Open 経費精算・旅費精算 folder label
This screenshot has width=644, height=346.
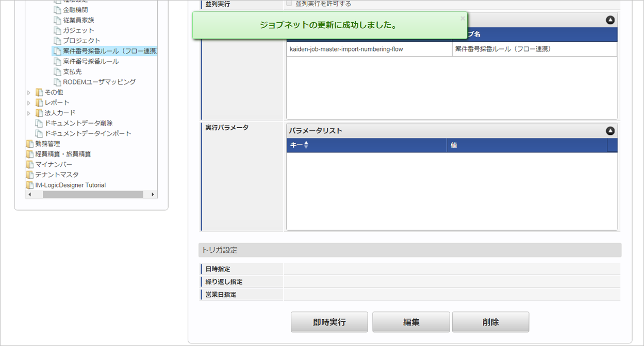(x=63, y=154)
